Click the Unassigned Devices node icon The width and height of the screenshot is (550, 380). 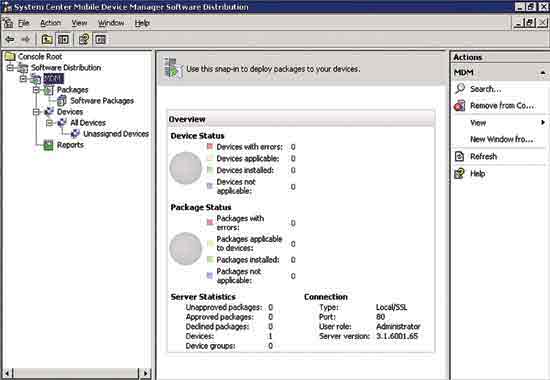point(75,134)
